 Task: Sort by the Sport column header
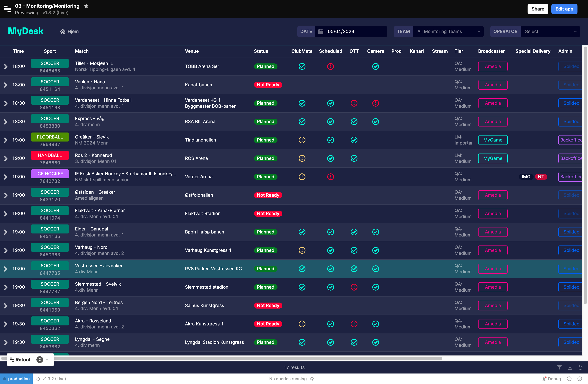(50, 51)
